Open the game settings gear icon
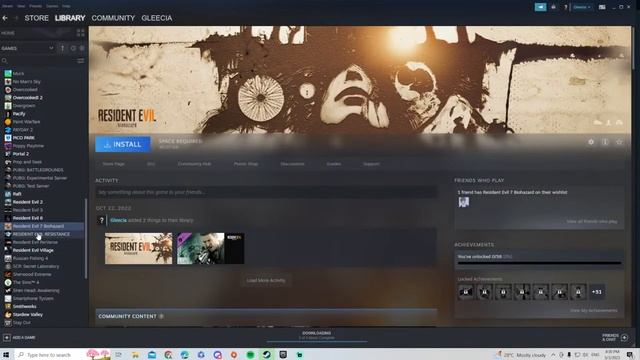Viewport: 640px width, 360px height. pyautogui.click(x=591, y=142)
